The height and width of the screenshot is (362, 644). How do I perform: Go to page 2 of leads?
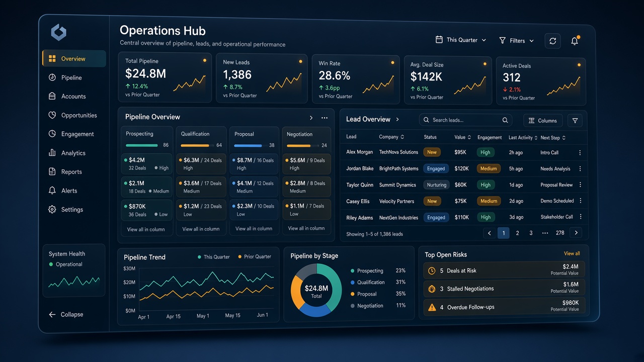point(517,233)
